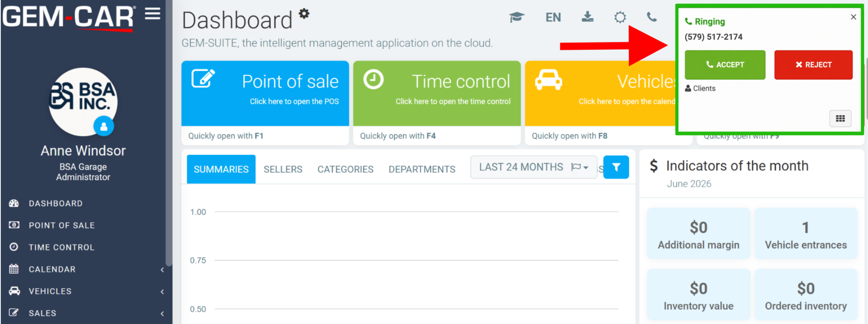868x324 pixels.
Task: Click the sidebar dashboard gauge icon
Action: 14,203
